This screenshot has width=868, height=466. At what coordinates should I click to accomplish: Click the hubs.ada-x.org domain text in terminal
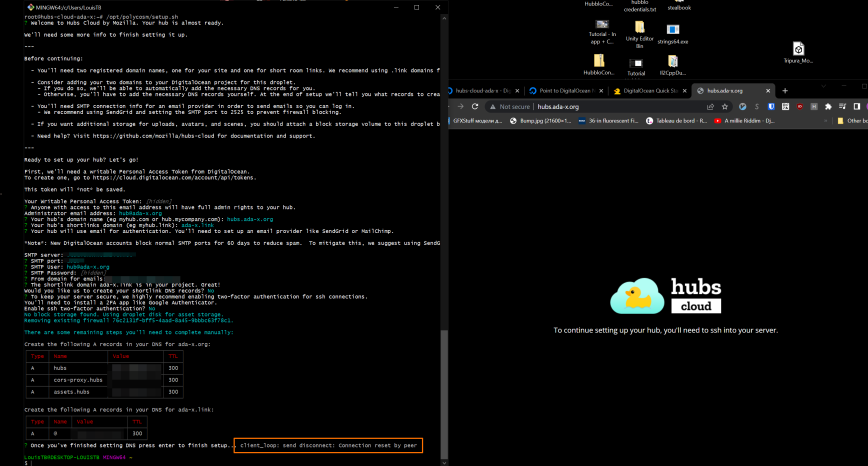tap(250, 219)
